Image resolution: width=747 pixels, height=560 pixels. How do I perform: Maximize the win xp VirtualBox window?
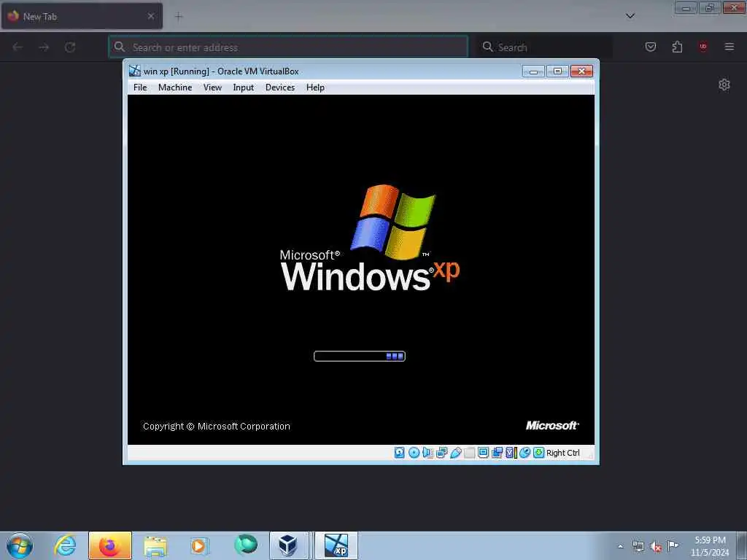tap(557, 71)
